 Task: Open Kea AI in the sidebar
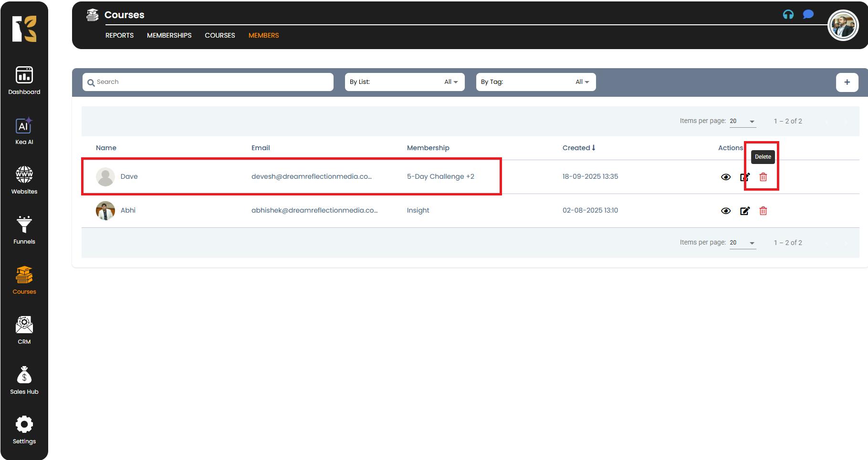(24, 131)
